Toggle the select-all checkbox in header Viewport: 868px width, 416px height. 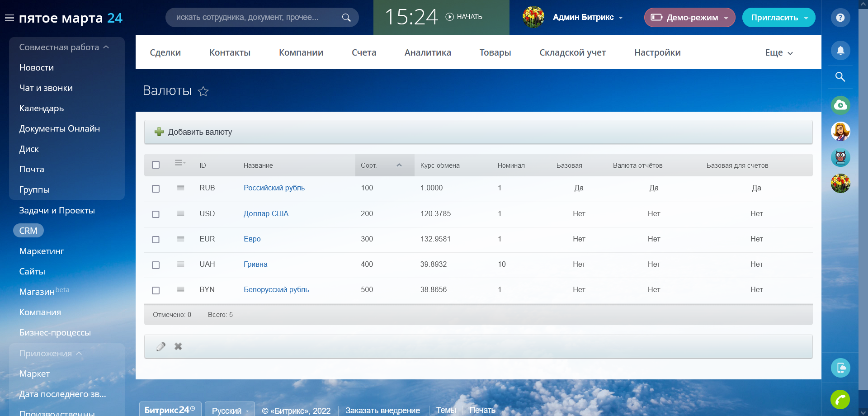156,165
